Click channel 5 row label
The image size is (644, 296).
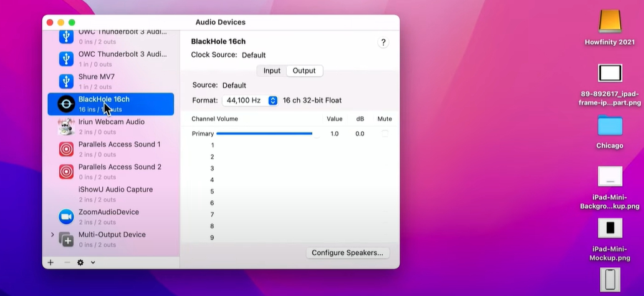213,192
